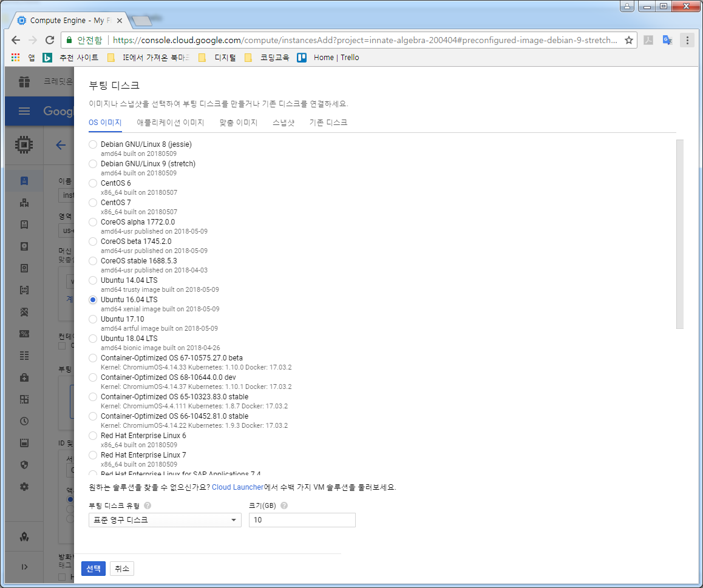The width and height of the screenshot is (703, 588).
Task: Click the 취소 cancel button
Action: [122, 569]
